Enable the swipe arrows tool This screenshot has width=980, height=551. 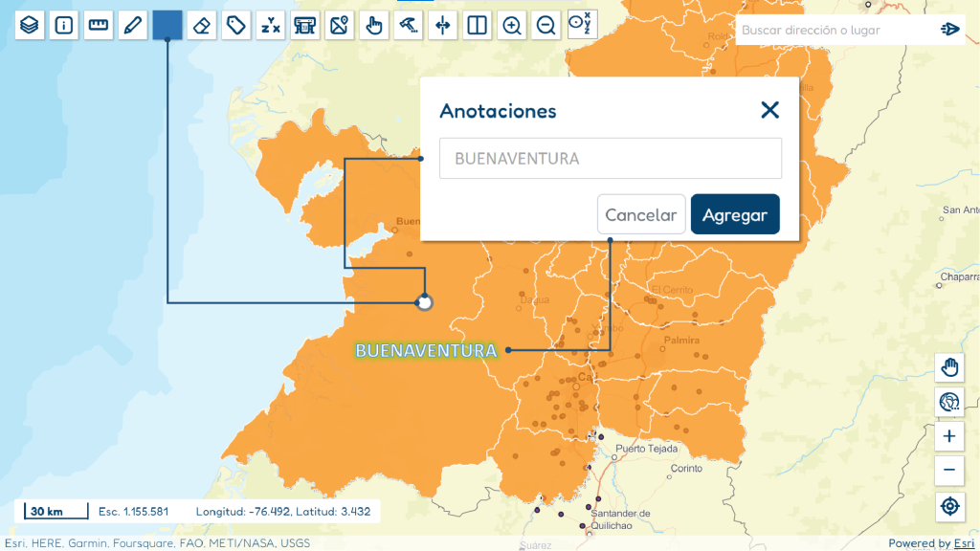[442, 25]
